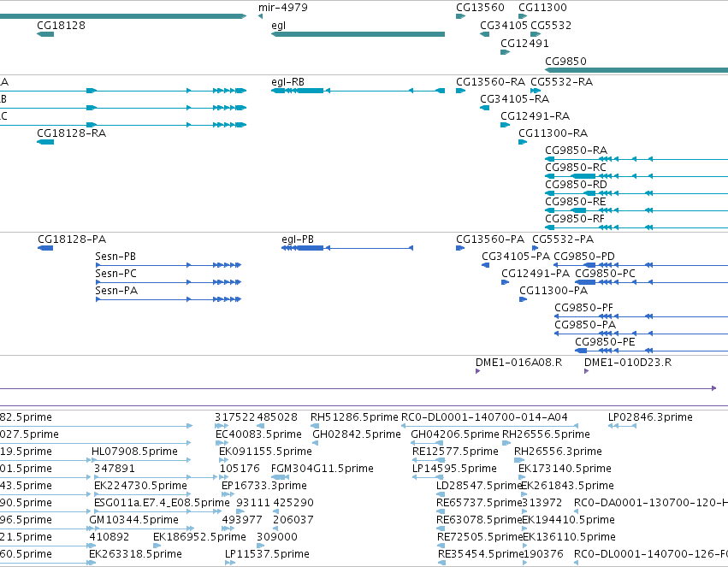Image resolution: width=728 pixels, height=567 pixels.
Task: Click feature 'DME1-010D23.R'
Action: pyautogui.click(x=628, y=363)
